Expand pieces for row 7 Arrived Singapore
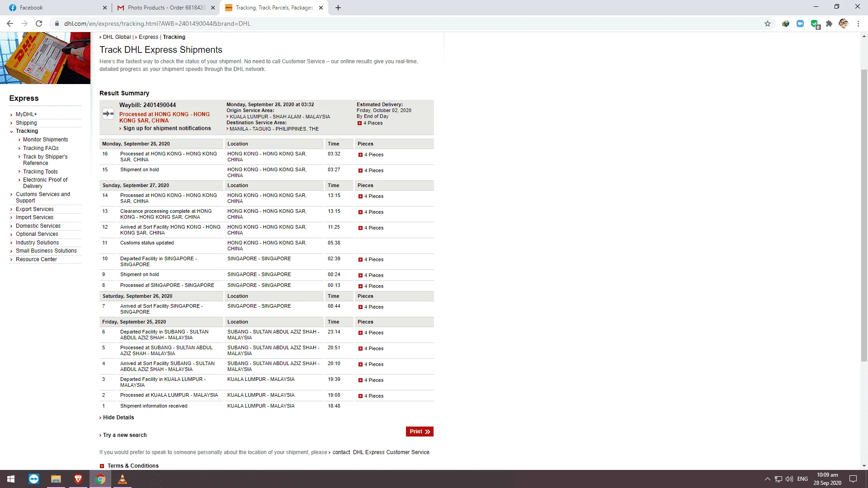This screenshot has height=488, width=868. (360, 307)
